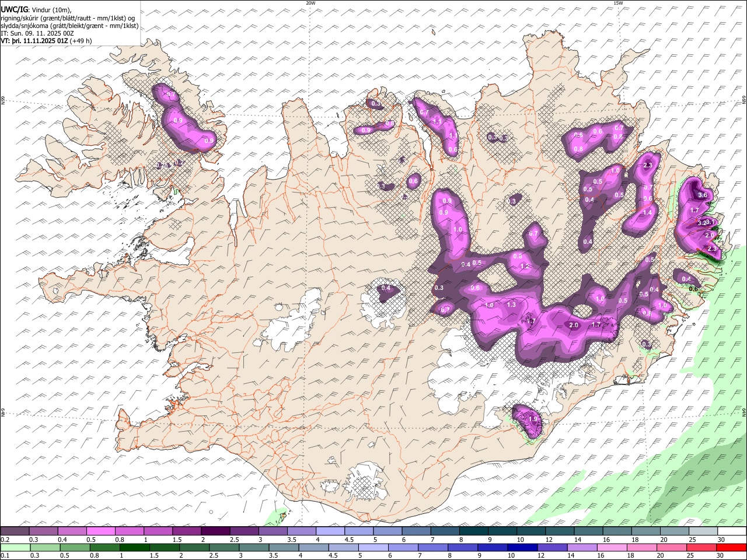Click the 3.2 value in the Eastfjords
The image size is (747, 560).
[702, 223]
